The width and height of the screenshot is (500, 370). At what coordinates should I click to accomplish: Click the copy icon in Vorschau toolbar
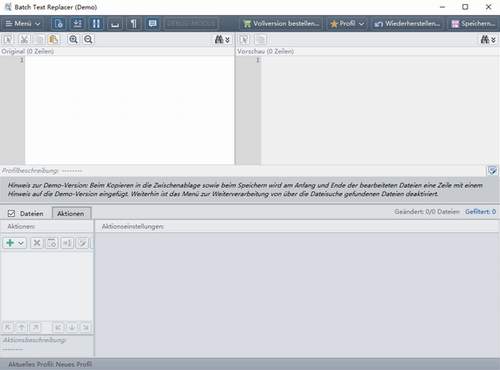[260, 40]
